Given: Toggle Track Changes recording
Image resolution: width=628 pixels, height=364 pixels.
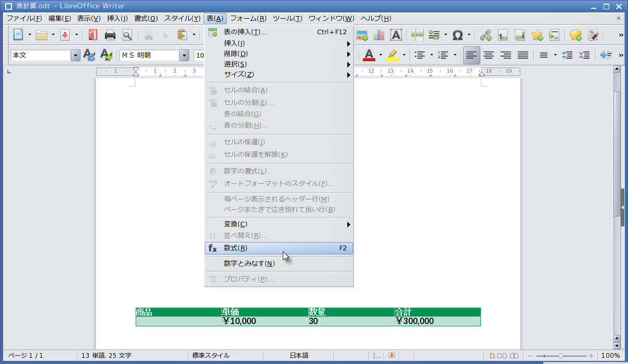Looking at the screenshot, I should pyautogui.click(x=593, y=35).
